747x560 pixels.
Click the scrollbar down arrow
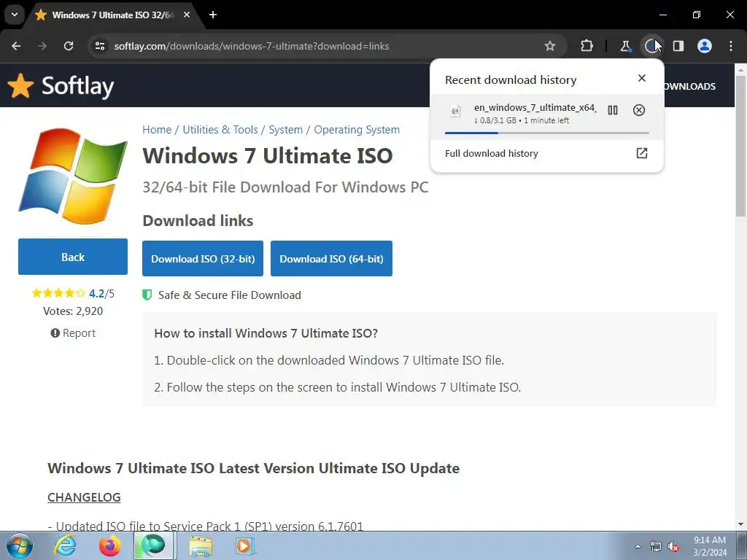click(x=741, y=525)
